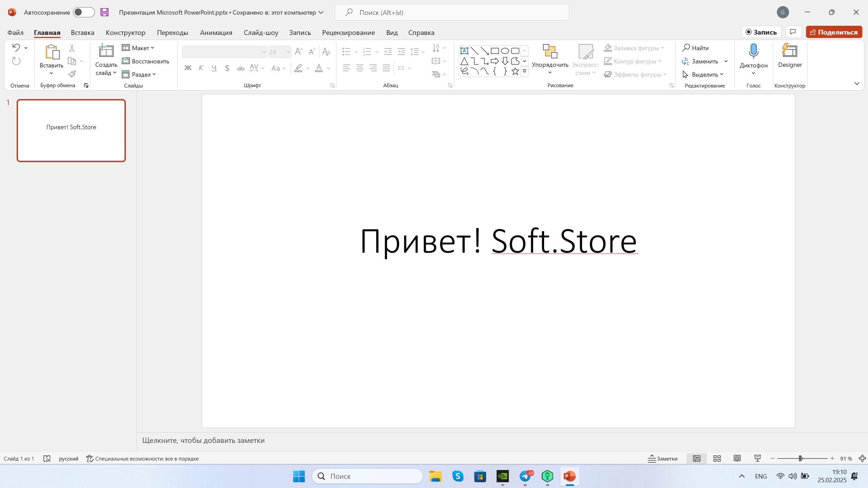The image size is (868, 488).
Task: Select the Triangle shape
Action: tap(464, 61)
